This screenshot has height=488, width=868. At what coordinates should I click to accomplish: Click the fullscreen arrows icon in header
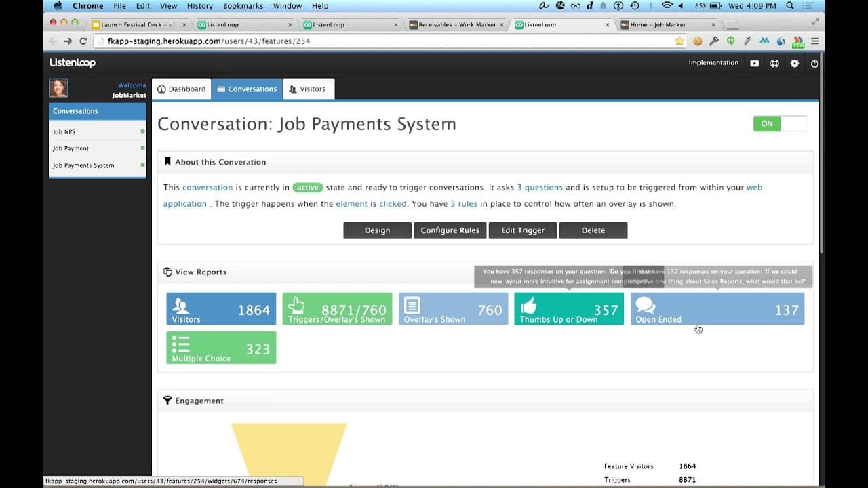click(x=774, y=63)
